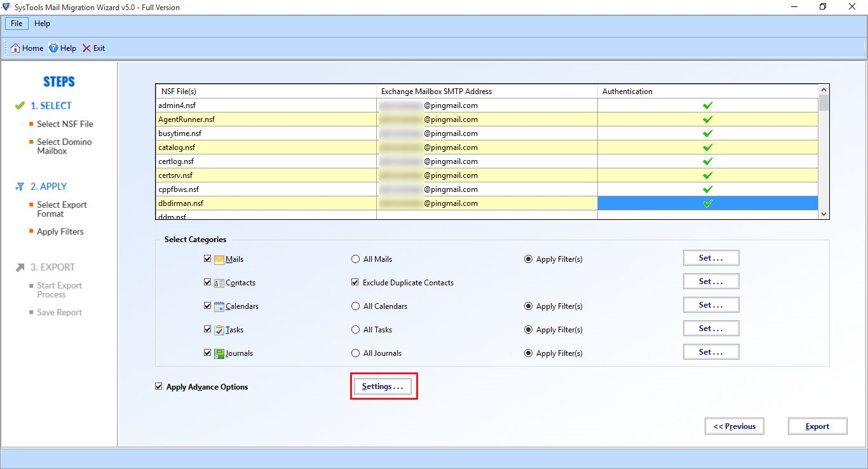Click the green checkmark beside 1. SELECT
The image size is (868, 469).
20,105
